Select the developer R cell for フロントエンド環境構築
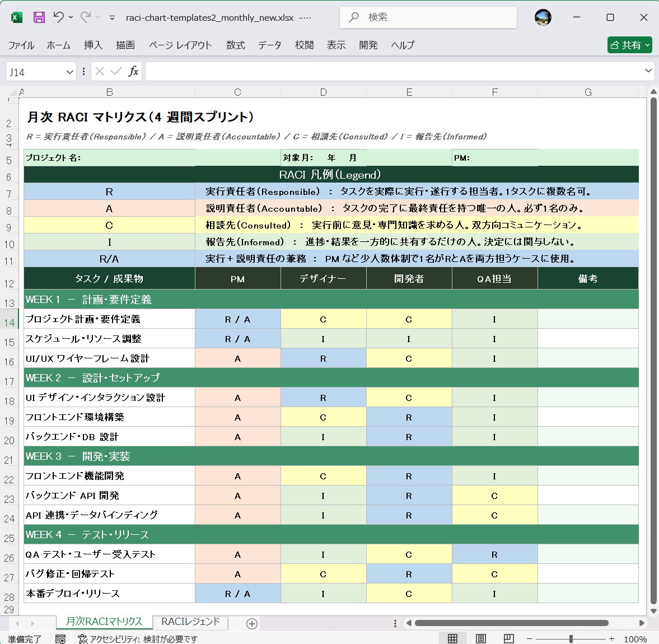The width and height of the screenshot is (659, 644). point(409,417)
